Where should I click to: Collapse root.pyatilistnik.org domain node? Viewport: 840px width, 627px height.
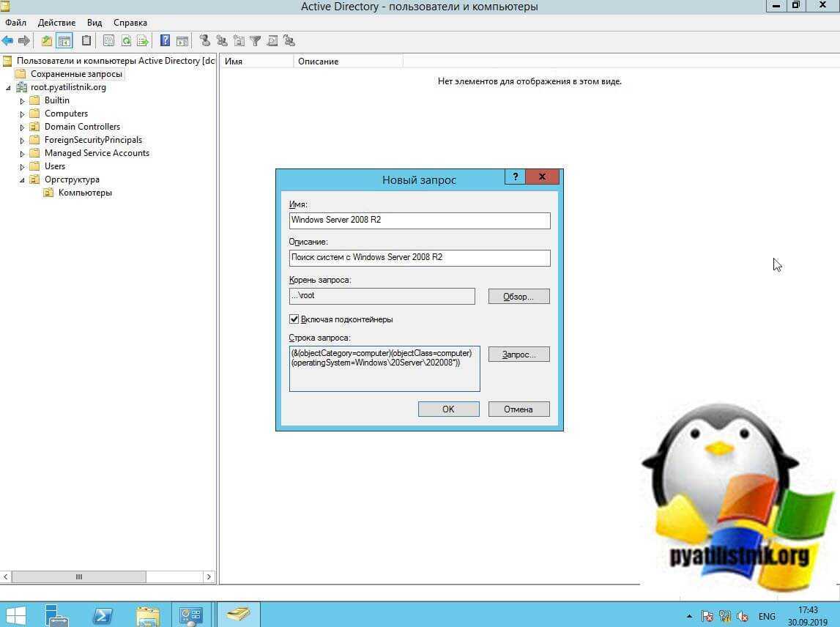(8, 87)
